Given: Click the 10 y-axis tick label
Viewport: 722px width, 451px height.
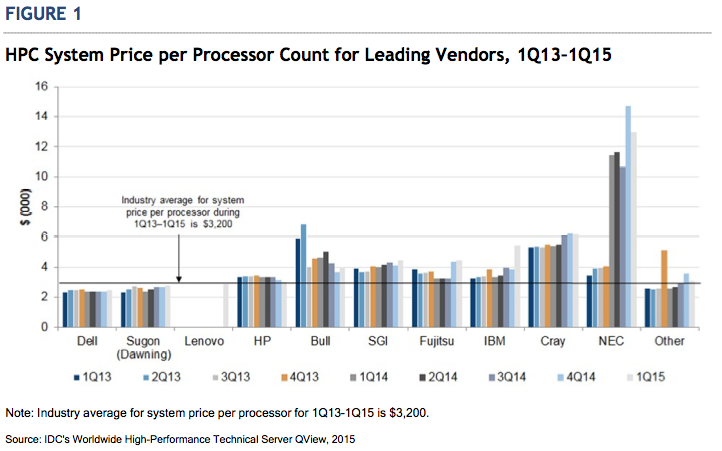Looking at the screenshot, I should 41,177.
